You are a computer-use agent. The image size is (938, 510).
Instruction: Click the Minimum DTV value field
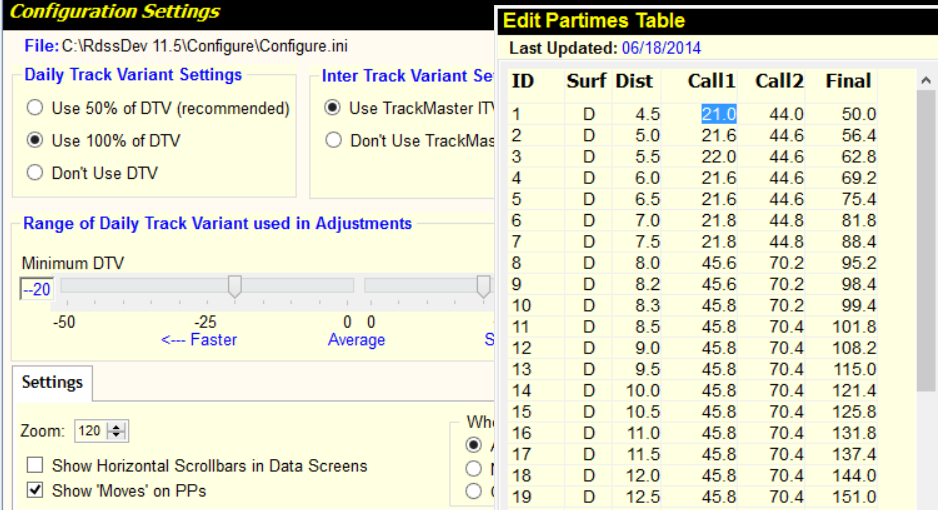(36, 289)
